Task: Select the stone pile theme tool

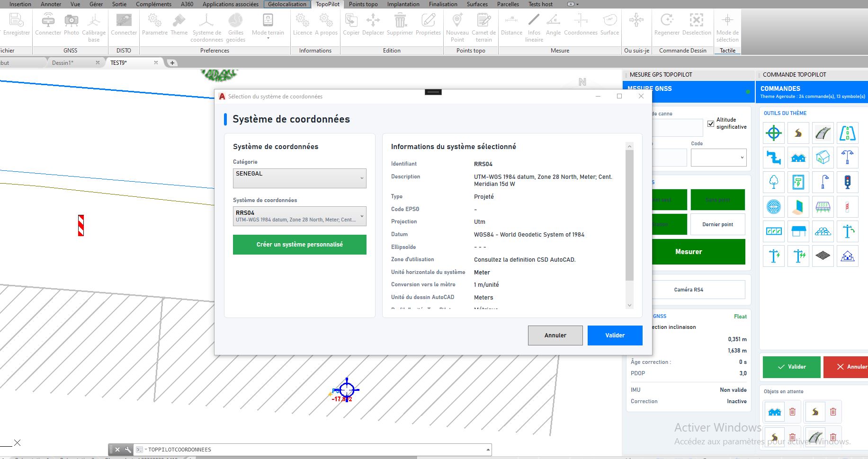Action: [x=823, y=231]
